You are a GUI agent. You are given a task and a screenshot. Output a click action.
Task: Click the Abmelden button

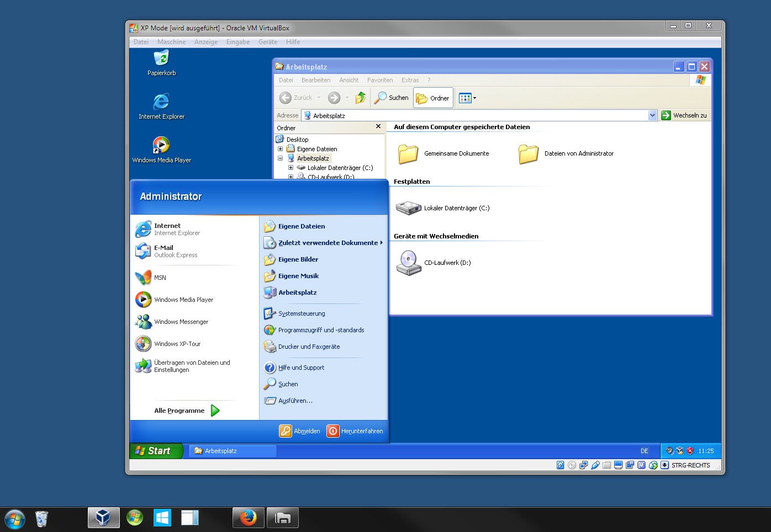pos(300,431)
